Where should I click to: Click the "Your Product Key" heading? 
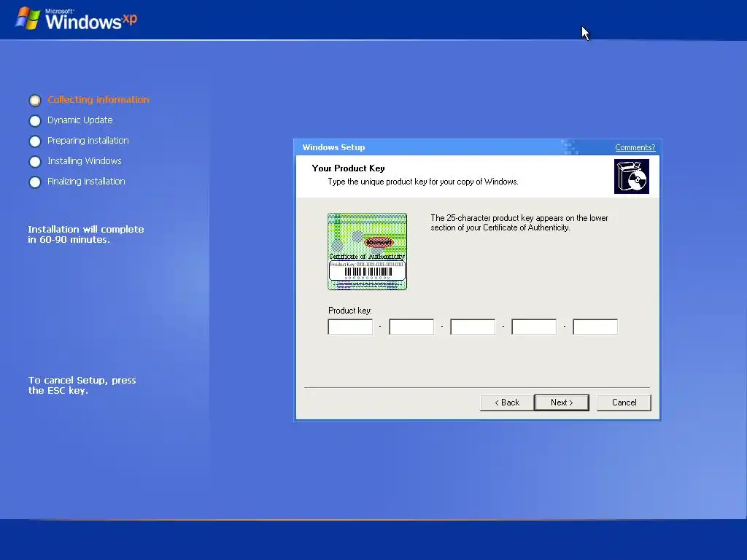click(x=348, y=168)
